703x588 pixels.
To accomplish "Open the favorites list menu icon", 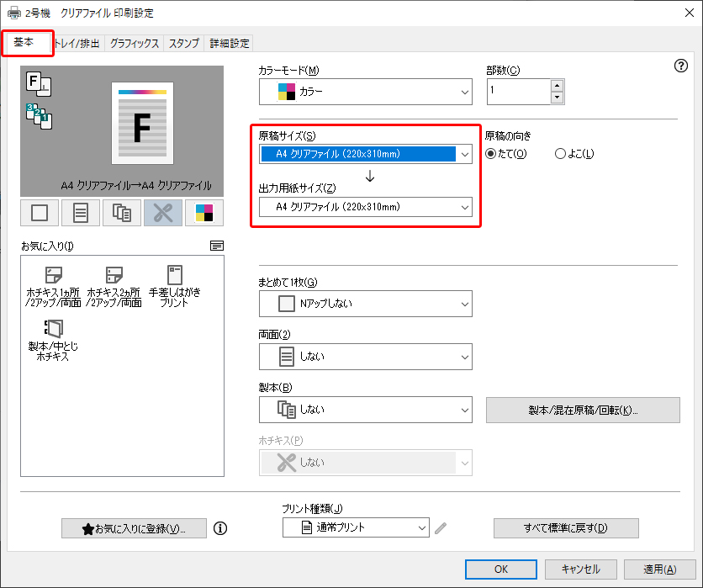I will pyautogui.click(x=217, y=246).
